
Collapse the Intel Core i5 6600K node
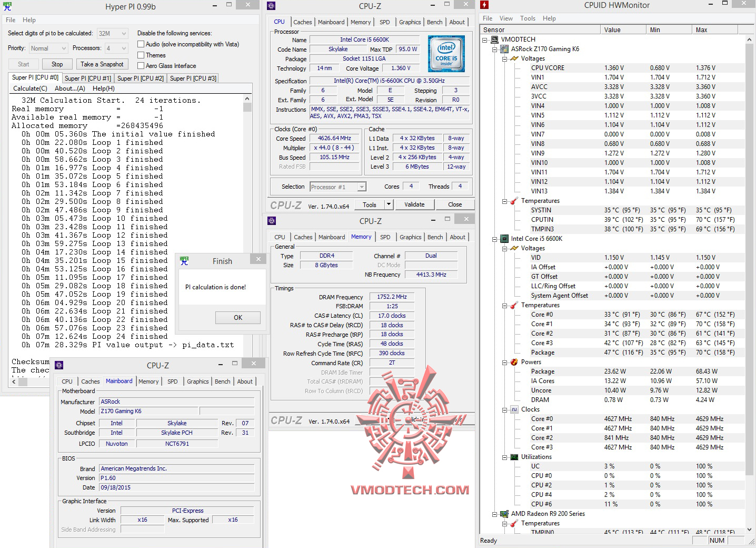point(494,239)
